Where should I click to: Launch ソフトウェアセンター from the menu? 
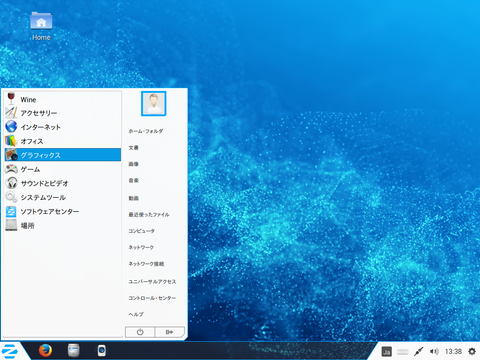coord(63,211)
